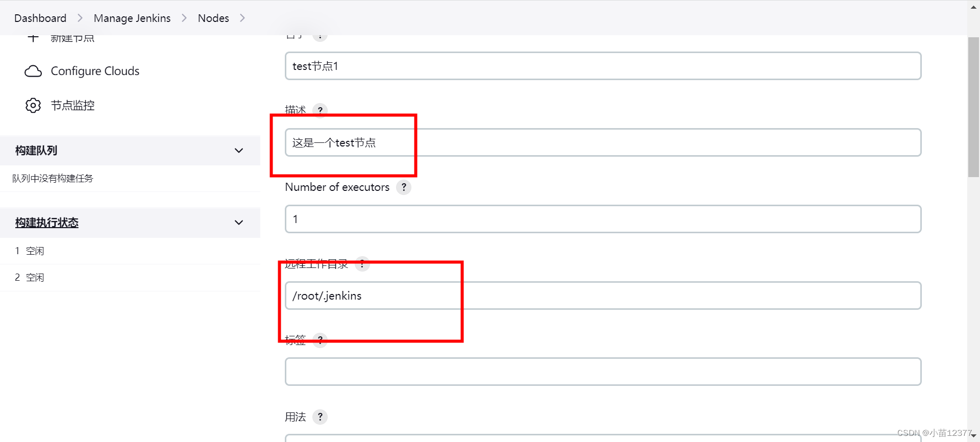Click the page vertical scrollbar thumb
980x442 pixels.
(973, 107)
